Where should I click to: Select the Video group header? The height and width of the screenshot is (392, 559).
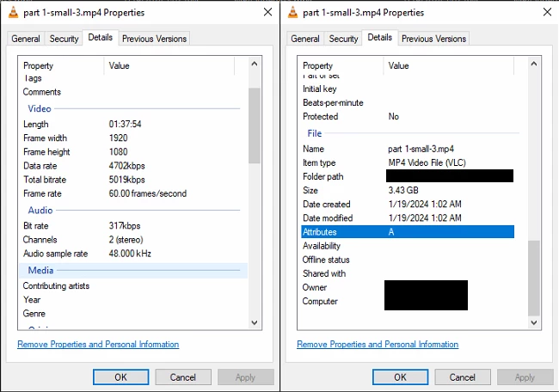pos(133,108)
